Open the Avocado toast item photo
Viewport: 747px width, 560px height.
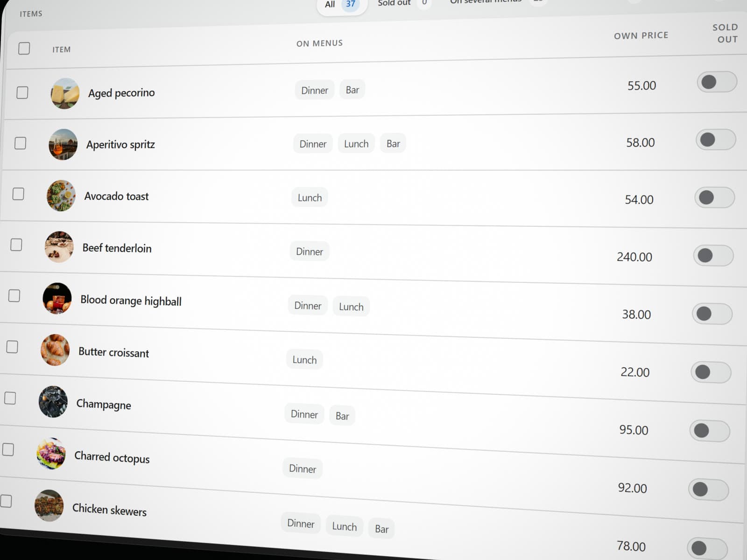[x=61, y=196]
